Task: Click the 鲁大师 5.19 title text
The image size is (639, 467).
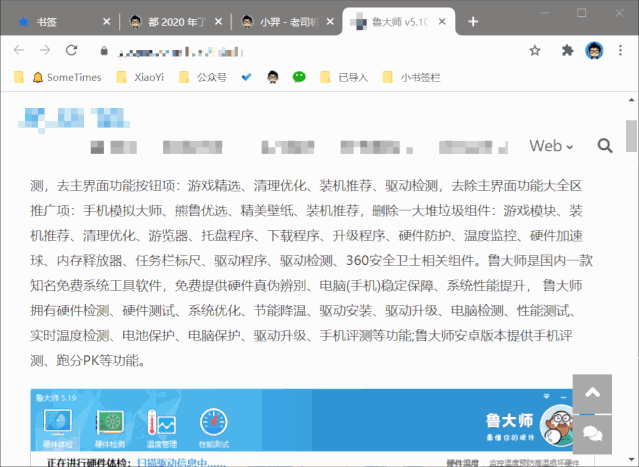Action: point(56,398)
